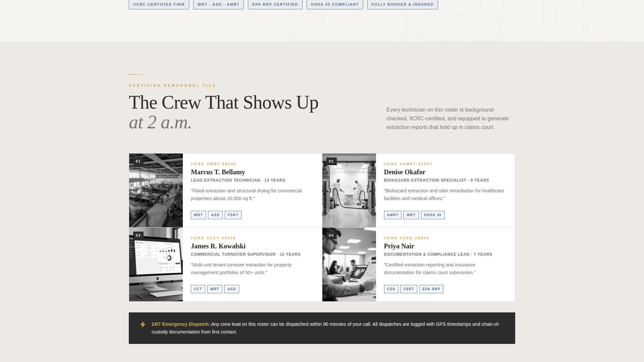Image resolution: width=644 pixels, height=362 pixels.
Task: Click Denise Okafor's WRT tag
Action: pos(411,215)
